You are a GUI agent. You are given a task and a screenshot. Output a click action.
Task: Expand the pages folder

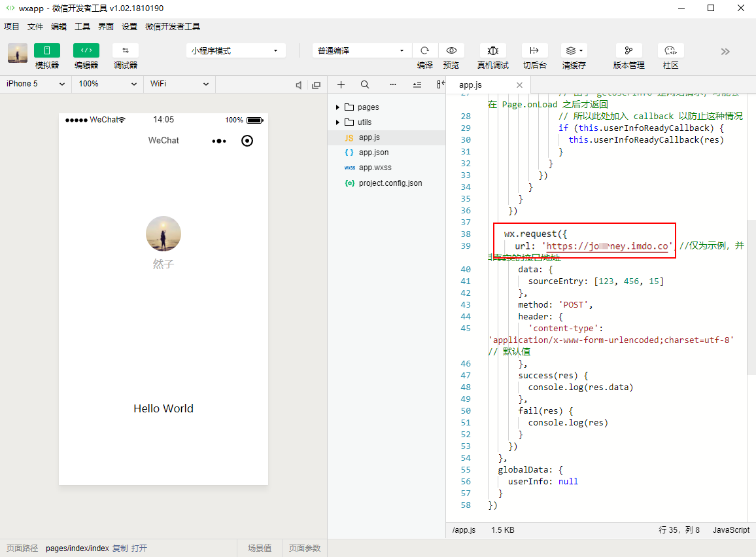[x=387, y=107]
